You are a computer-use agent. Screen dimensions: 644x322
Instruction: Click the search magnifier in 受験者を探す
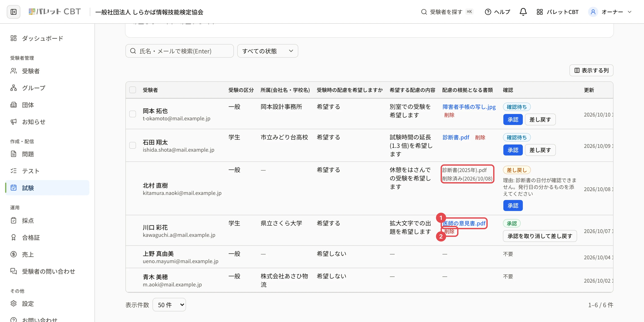point(424,12)
